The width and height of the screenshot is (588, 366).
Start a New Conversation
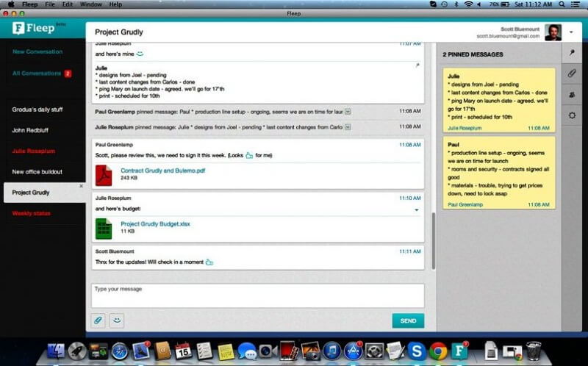point(37,51)
